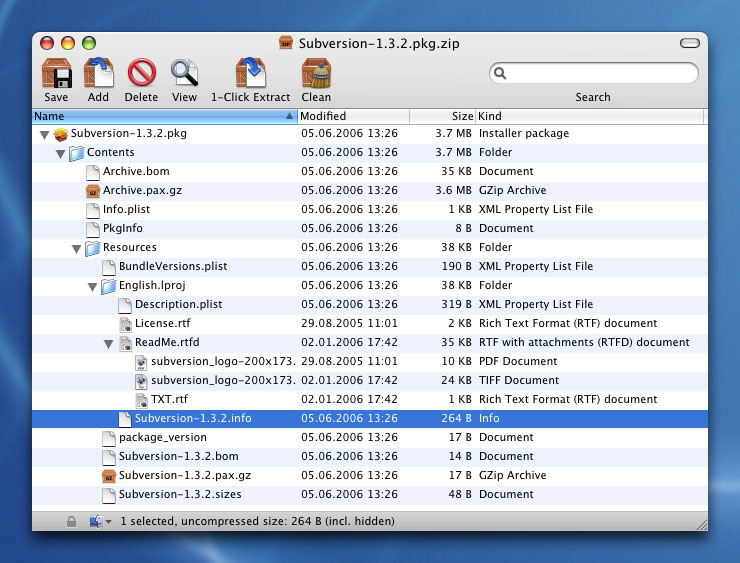Viewport: 740px width, 563px height.
Task: Sort by the Modified column header
Action: click(353, 116)
